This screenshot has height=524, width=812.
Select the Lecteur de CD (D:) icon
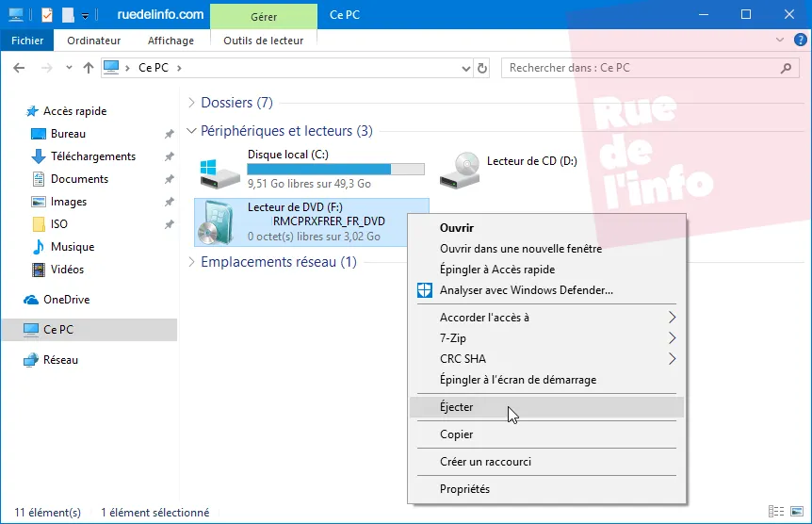point(460,171)
